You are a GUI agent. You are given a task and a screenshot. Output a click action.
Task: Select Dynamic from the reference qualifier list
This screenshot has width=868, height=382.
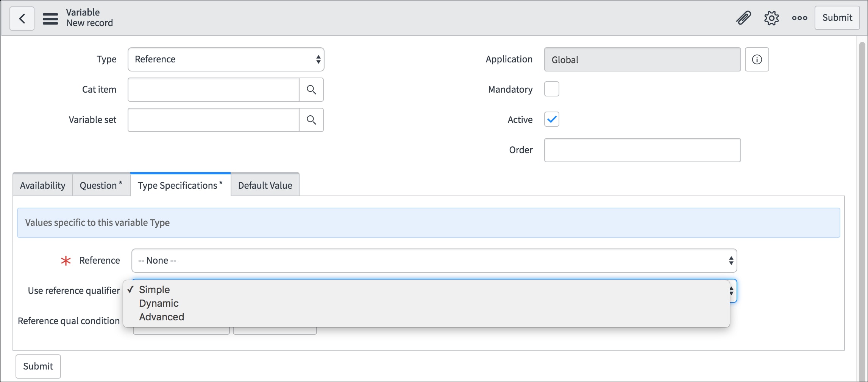159,303
